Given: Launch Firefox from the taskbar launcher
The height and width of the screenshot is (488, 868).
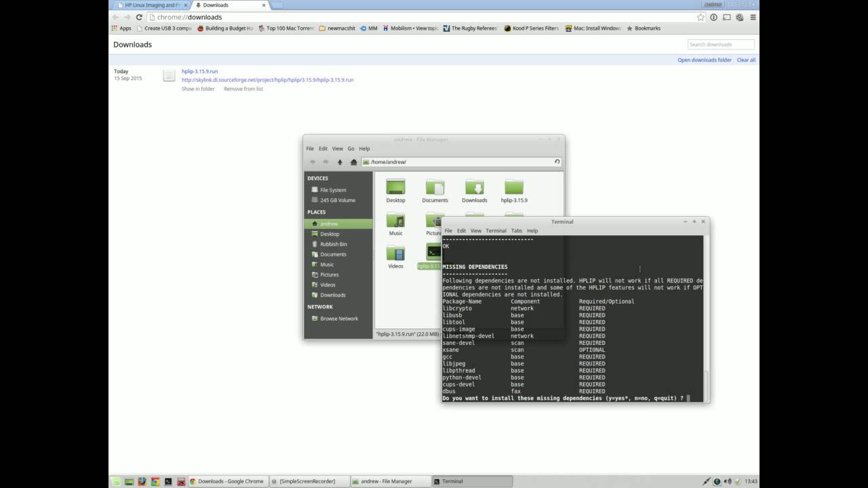Looking at the screenshot, I should point(142,481).
